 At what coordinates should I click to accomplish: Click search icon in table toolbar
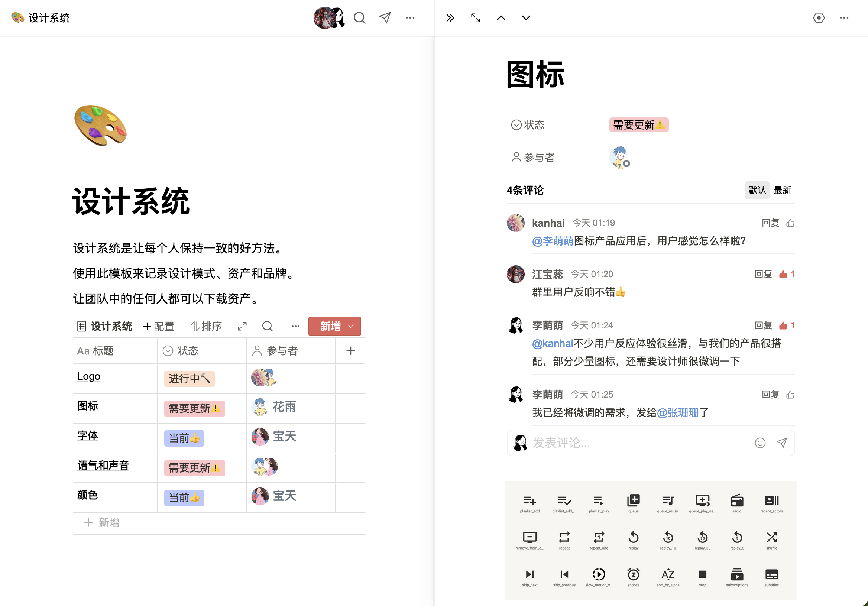pyautogui.click(x=267, y=326)
